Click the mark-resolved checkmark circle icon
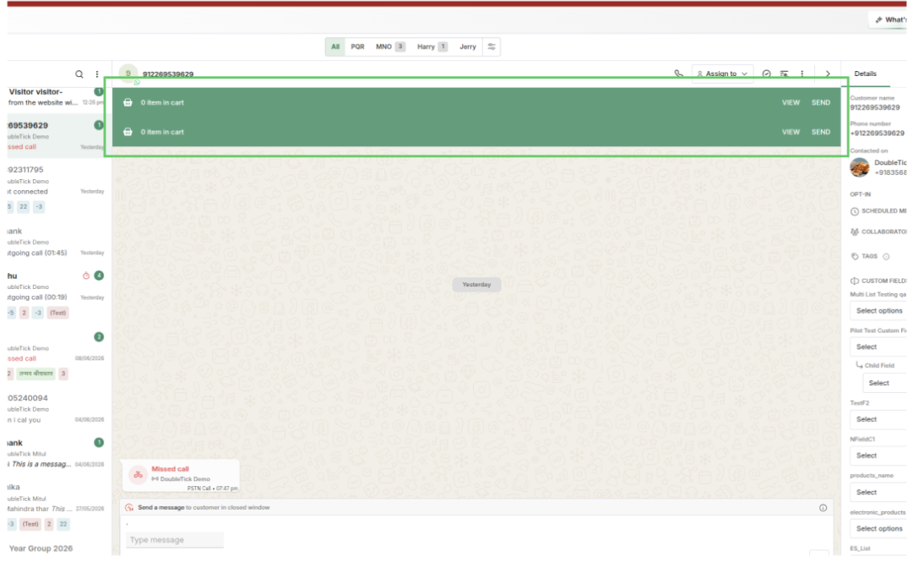924x573 pixels. point(766,74)
